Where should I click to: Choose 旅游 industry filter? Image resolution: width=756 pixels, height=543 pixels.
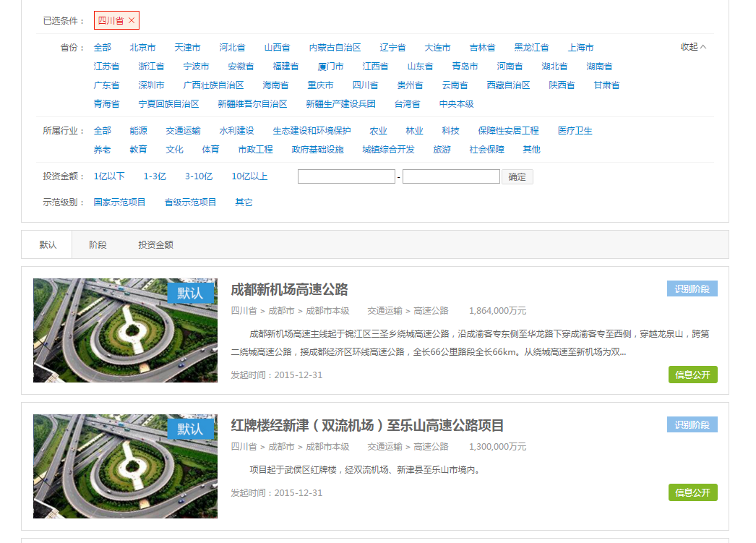coord(442,150)
